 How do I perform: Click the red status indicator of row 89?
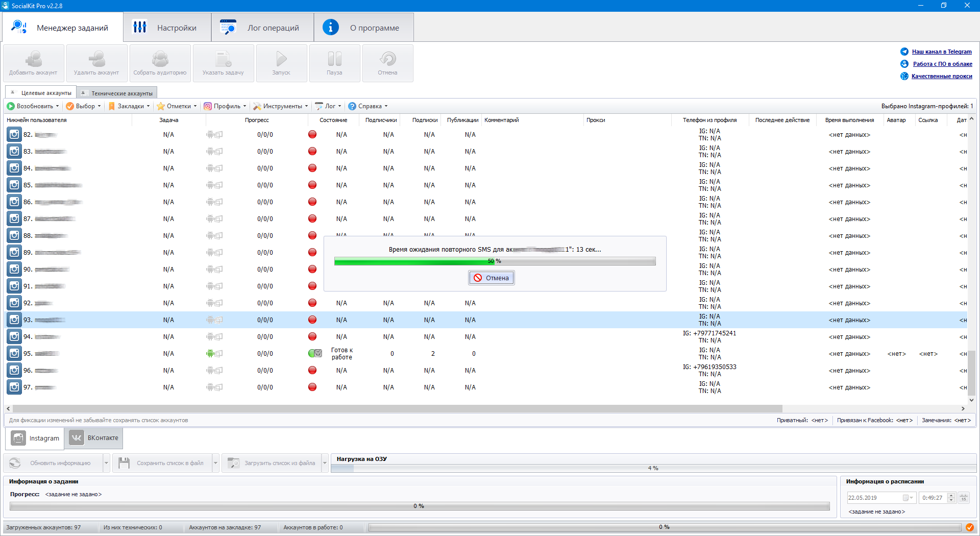pos(312,252)
